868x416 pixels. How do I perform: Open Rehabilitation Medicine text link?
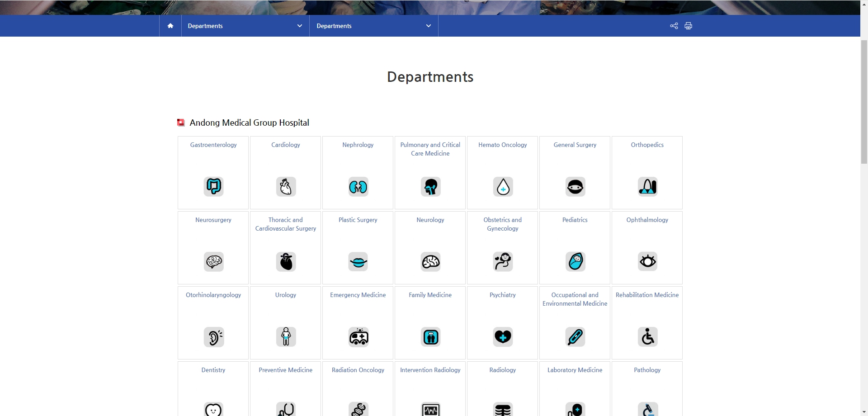point(647,295)
